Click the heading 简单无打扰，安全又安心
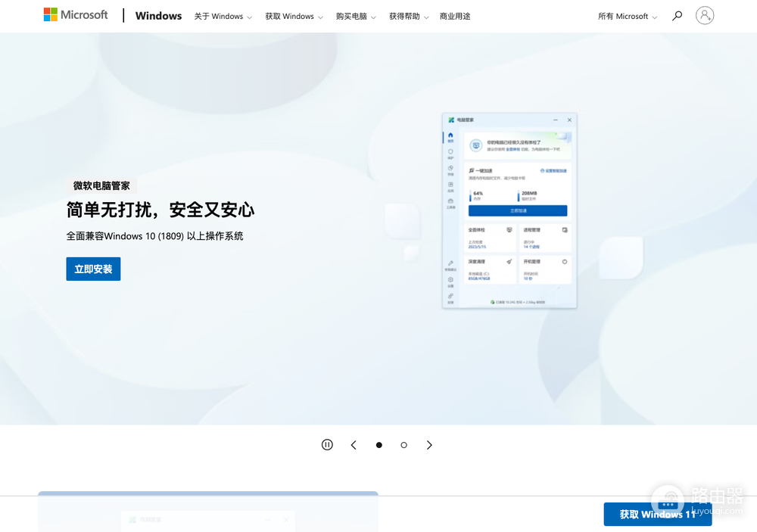This screenshot has width=757, height=532. click(160, 210)
